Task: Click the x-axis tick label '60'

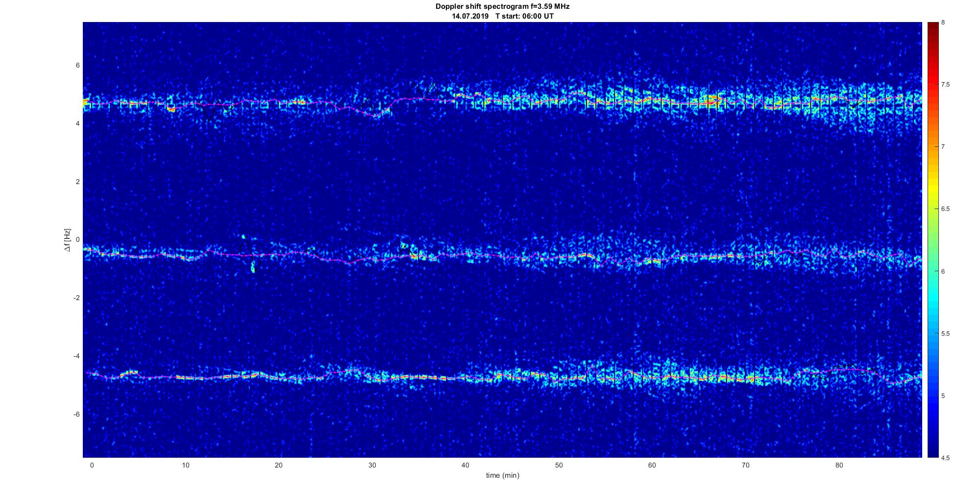Action: pyautogui.click(x=652, y=465)
